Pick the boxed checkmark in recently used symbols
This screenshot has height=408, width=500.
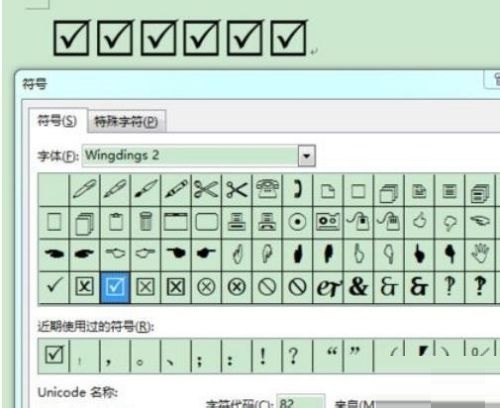coord(54,355)
